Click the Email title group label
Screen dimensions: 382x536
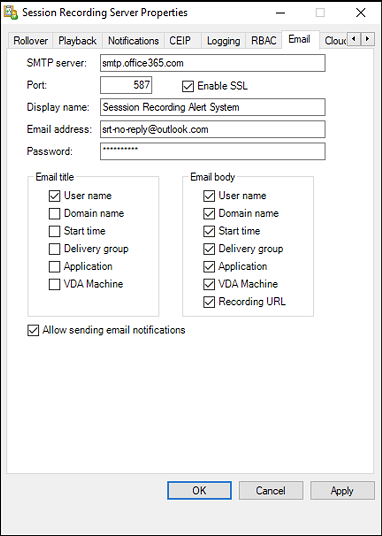(x=55, y=177)
